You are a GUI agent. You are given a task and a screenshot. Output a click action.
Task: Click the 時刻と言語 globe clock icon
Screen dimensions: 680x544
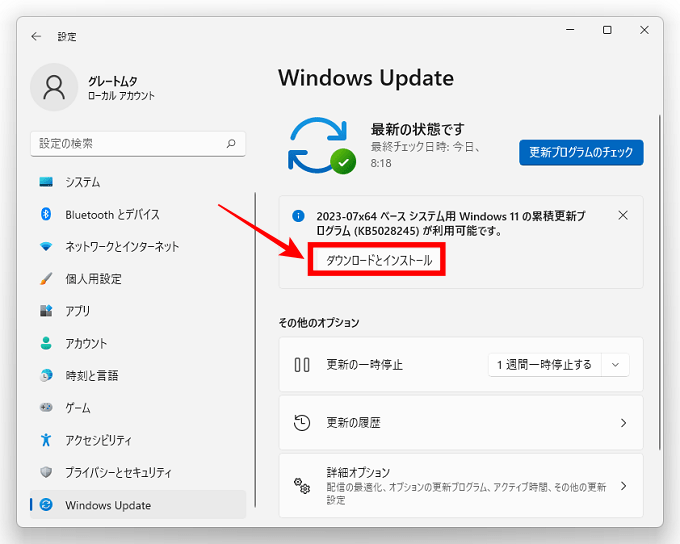[x=46, y=375]
